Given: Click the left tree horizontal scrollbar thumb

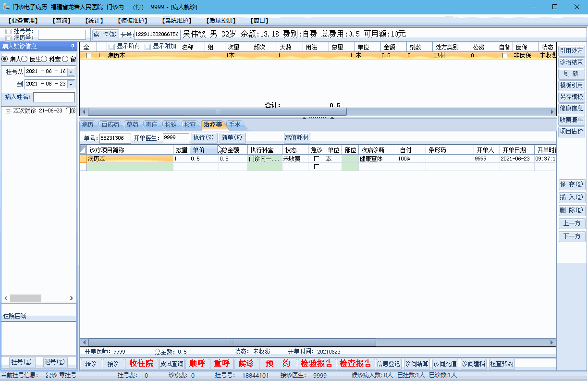Looking at the screenshot, I should click(25, 298).
